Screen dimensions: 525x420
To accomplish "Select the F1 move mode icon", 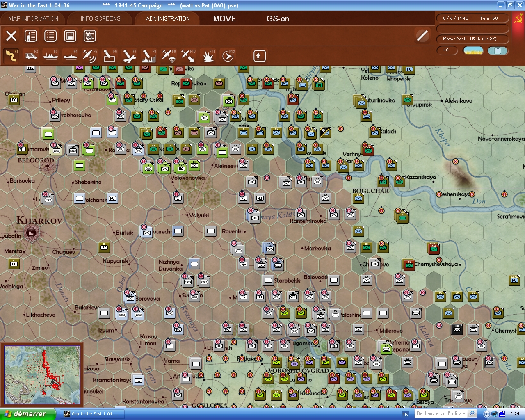I will point(11,56).
